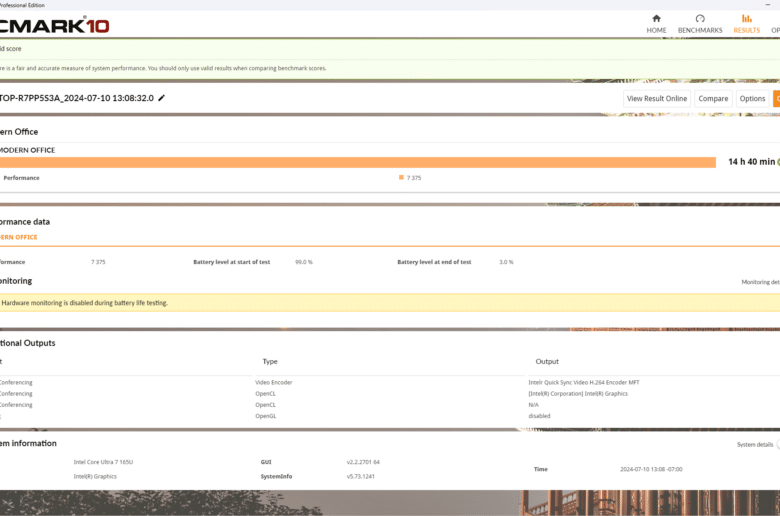Open the result Options button
The height and width of the screenshot is (516, 780).
(752, 99)
